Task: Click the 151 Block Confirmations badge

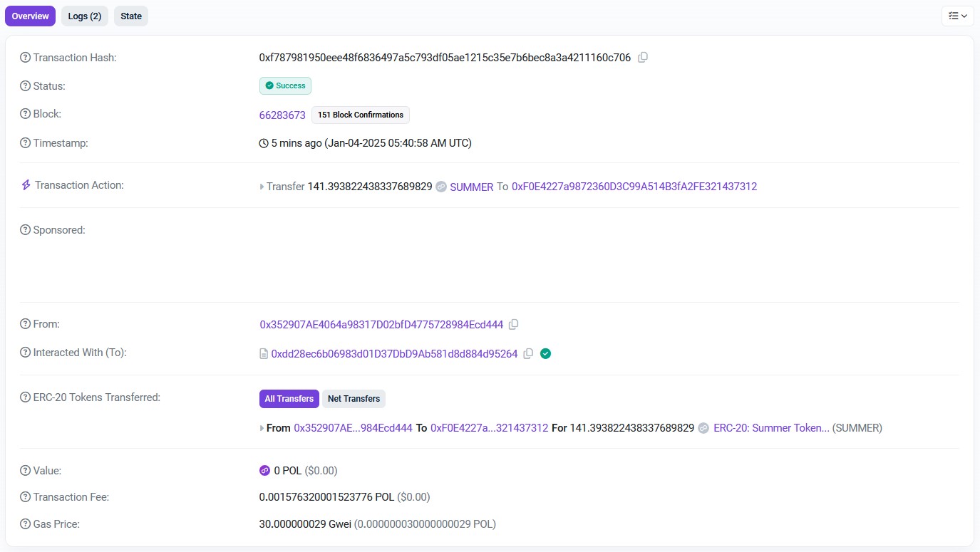Action: point(360,115)
